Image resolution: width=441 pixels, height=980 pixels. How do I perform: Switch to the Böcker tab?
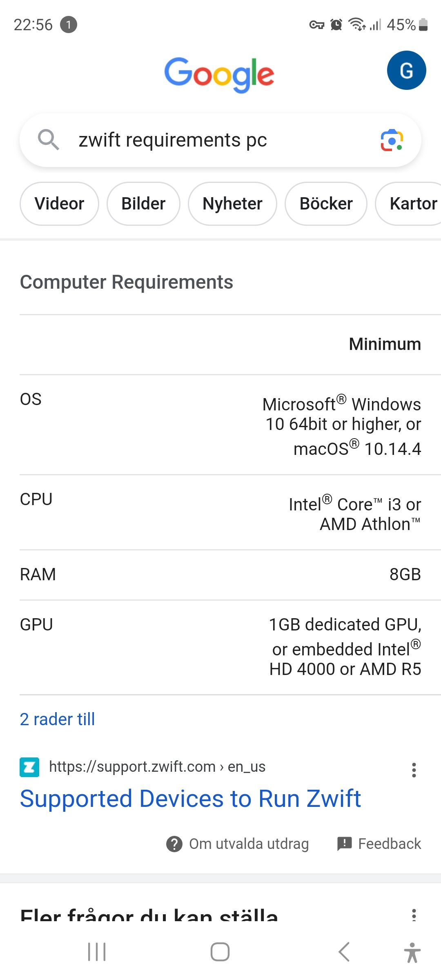pos(326,203)
